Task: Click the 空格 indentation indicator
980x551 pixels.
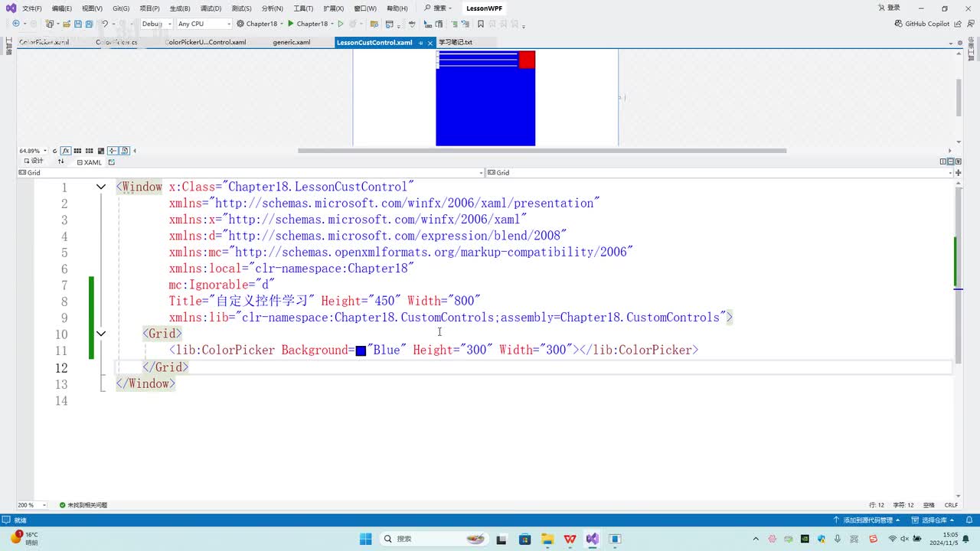Action: point(929,505)
